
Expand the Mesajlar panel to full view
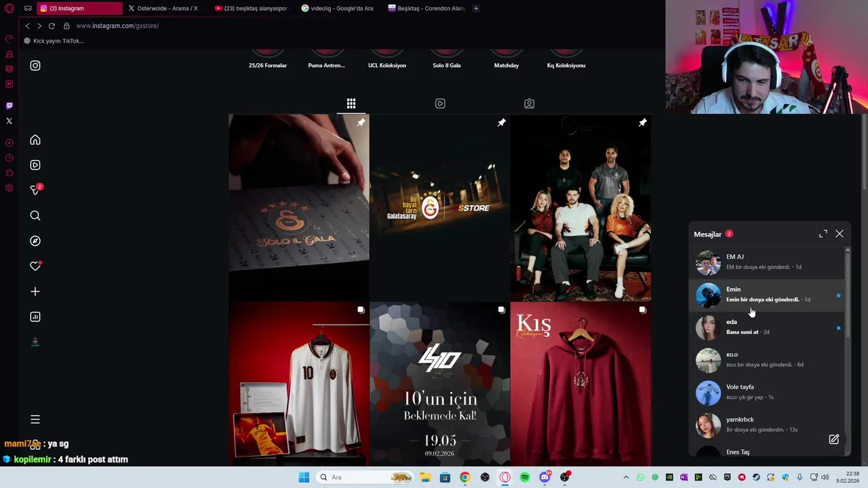coord(823,234)
